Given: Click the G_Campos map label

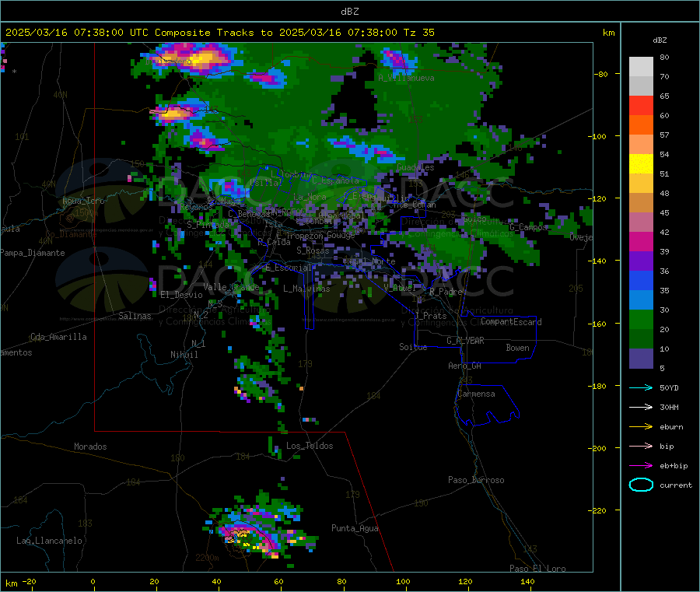Looking at the screenshot, I should click(528, 227).
